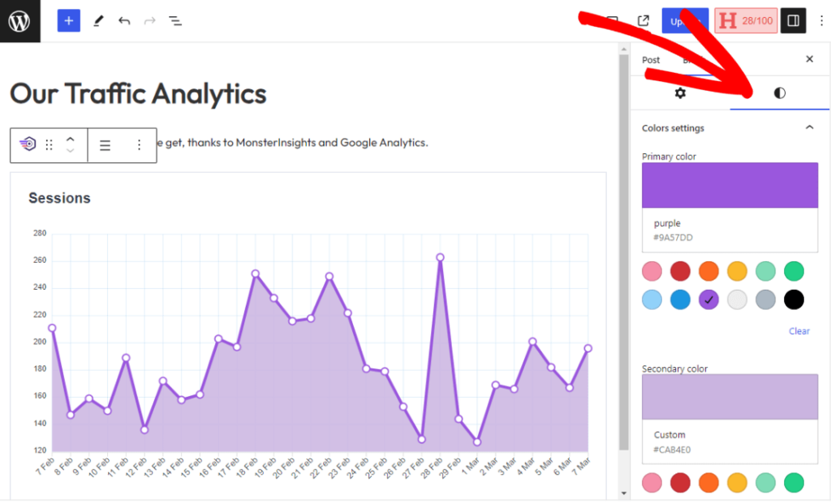The height and width of the screenshot is (504, 831).
Task: Open the block inserter with the plus icon
Action: pyautogui.click(x=68, y=20)
